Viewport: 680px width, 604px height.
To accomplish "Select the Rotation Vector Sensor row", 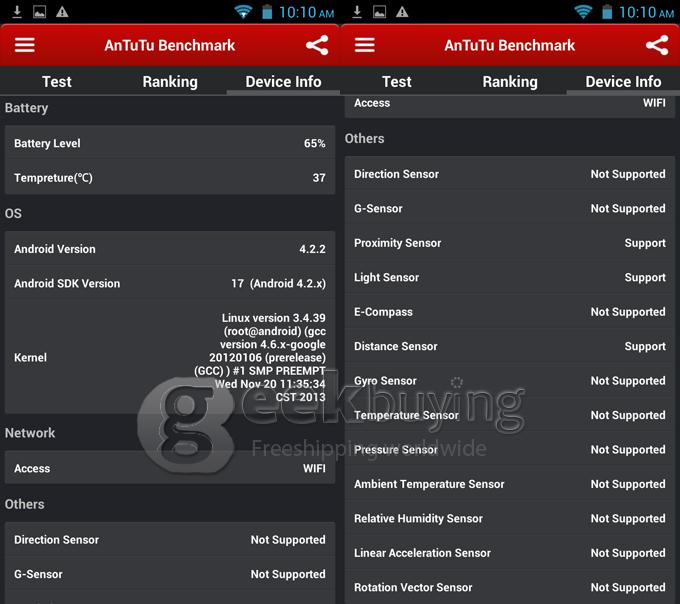I will tap(510, 588).
